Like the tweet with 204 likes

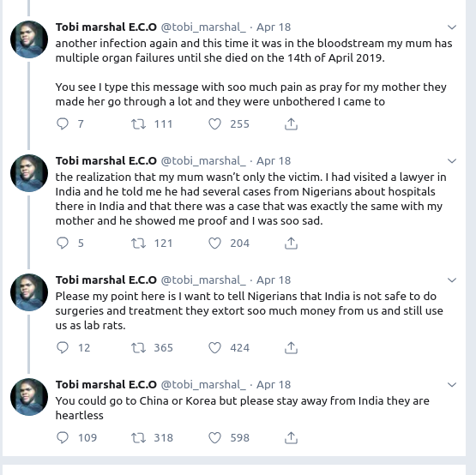(214, 244)
